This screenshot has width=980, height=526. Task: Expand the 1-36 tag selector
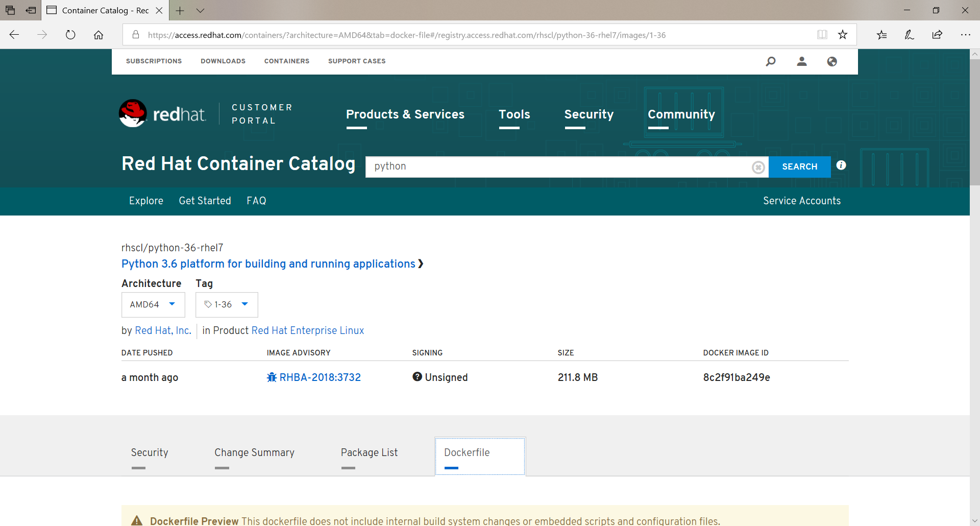[x=226, y=304]
